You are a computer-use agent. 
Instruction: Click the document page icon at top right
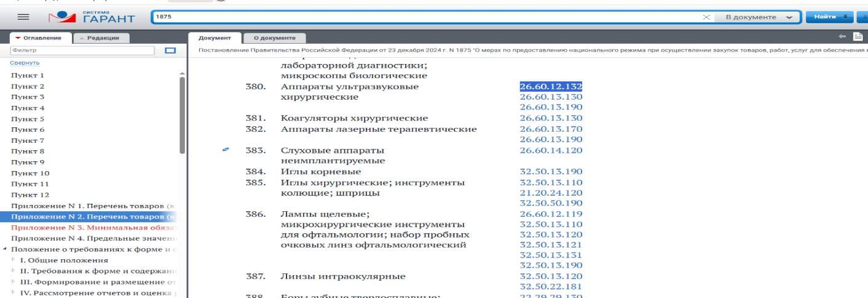click(858, 37)
